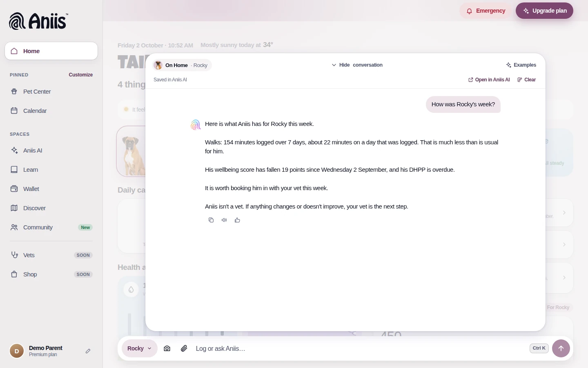Open the Community space
The height and width of the screenshot is (368, 588).
click(x=51, y=227)
